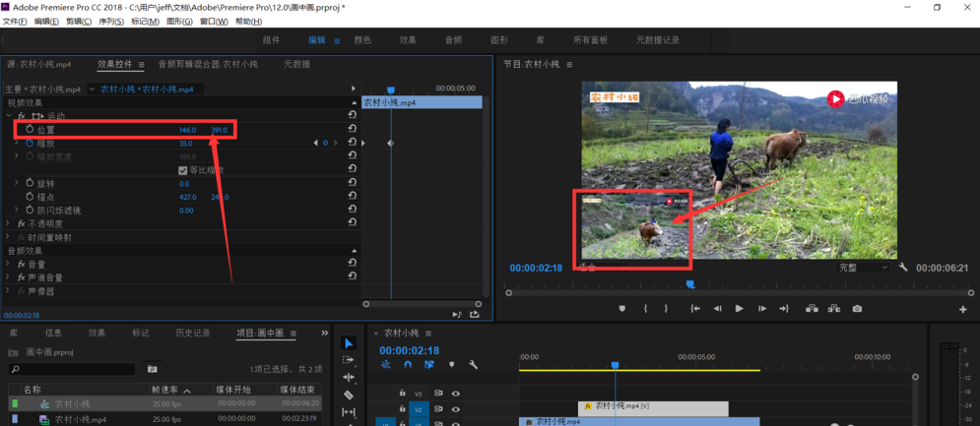
Task: Reset the 位置 parameter
Action: point(352,130)
